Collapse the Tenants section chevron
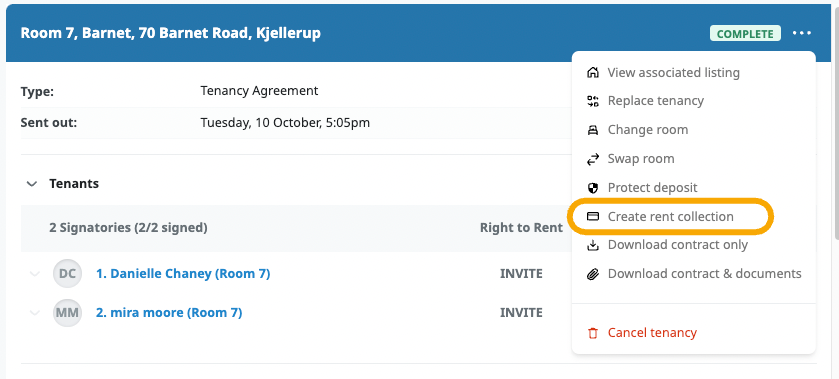 32,184
